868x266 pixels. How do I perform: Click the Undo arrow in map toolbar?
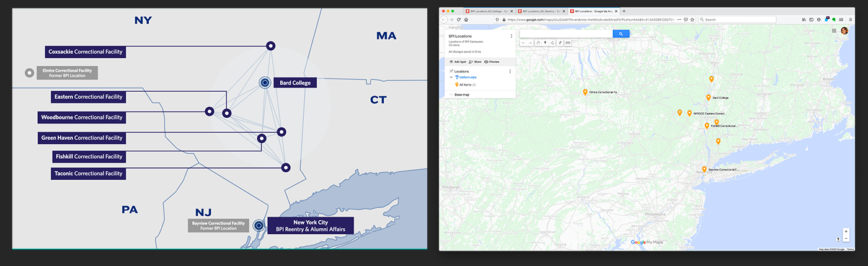pos(523,43)
